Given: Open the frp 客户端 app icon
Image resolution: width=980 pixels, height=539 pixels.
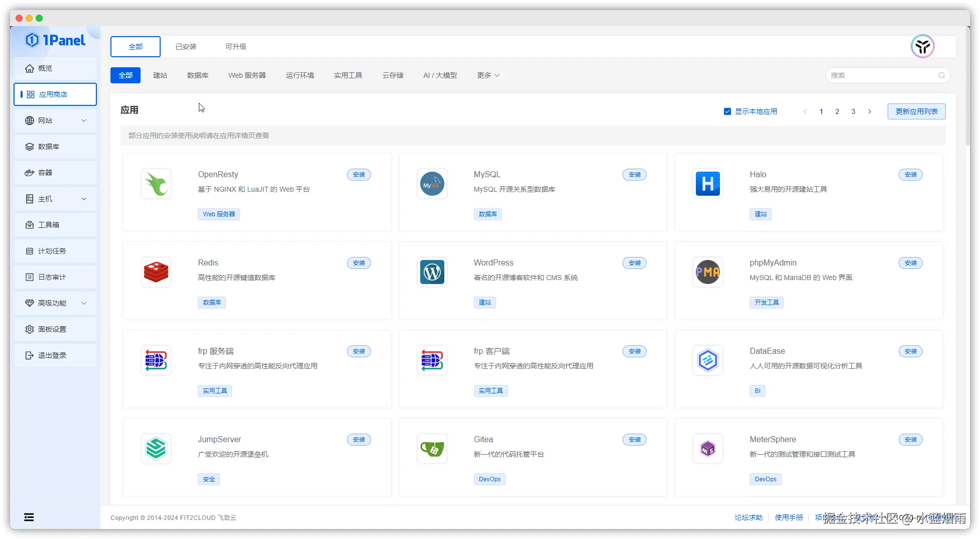Looking at the screenshot, I should (432, 360).
